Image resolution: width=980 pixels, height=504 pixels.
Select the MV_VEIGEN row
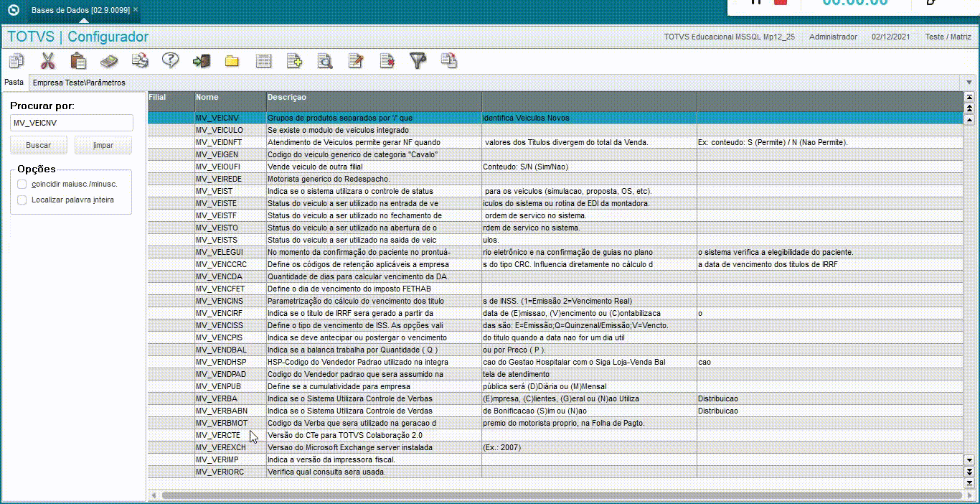coord(555,154)
